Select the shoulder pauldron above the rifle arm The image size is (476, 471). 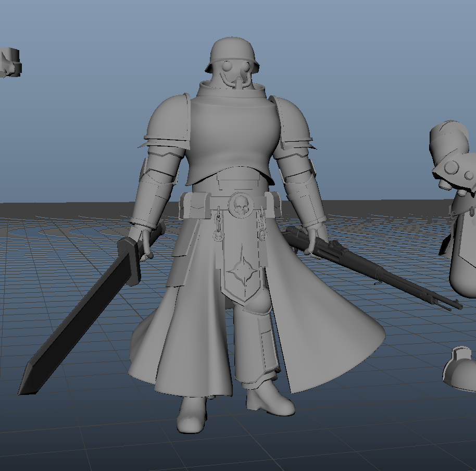coord(294,122)
